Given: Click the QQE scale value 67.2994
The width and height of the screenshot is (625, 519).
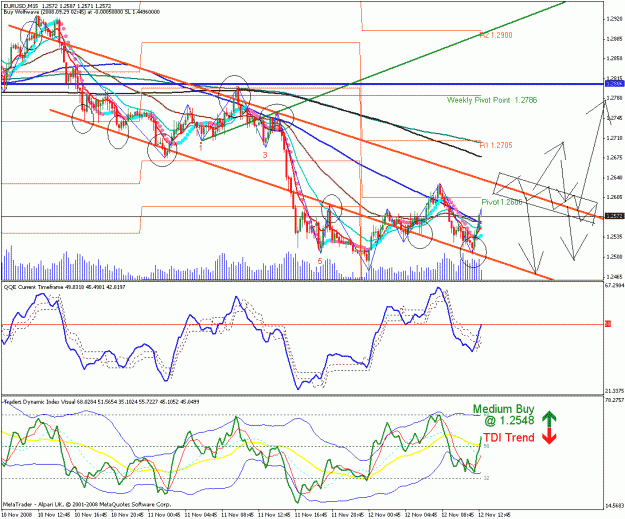Looking at the screenshot, I should click(x=614, y=285).
